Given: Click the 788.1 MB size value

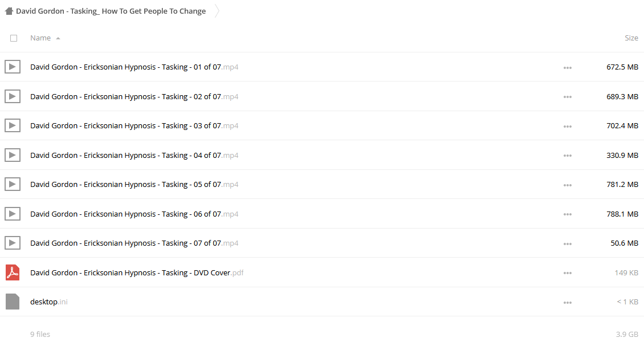Looking at the screenshot, I should [x=622, y=214].
